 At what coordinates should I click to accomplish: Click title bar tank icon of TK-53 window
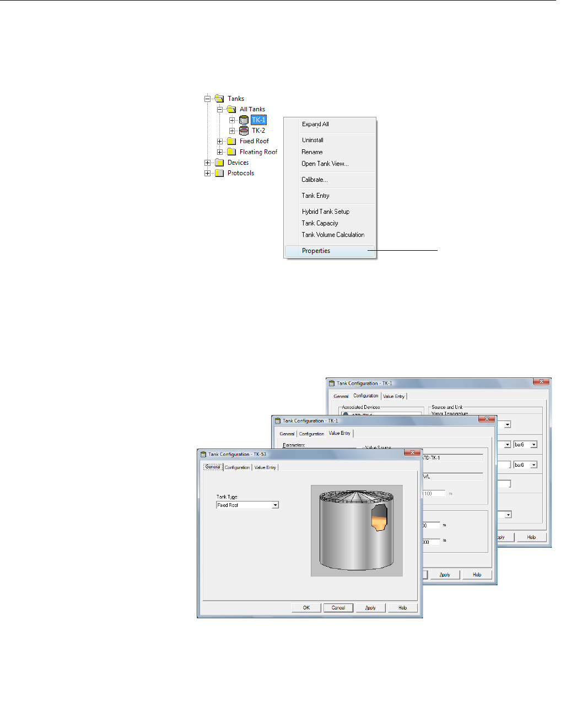click(x=203, y=455)
